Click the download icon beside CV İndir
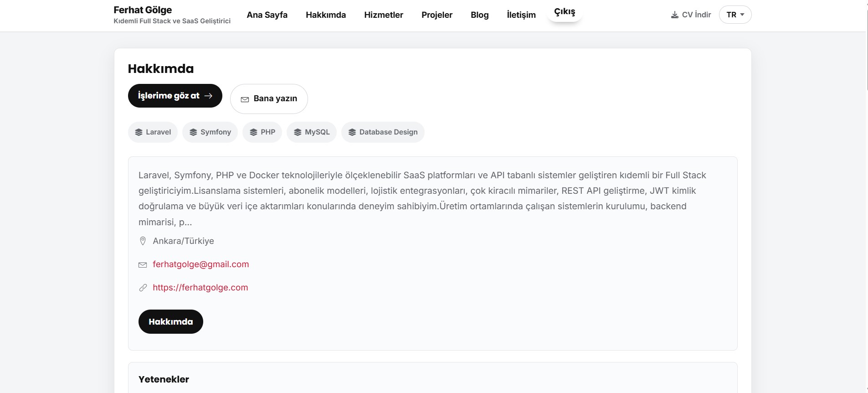The height and width of the screenshot is (393, 868). tap(674, 15)
